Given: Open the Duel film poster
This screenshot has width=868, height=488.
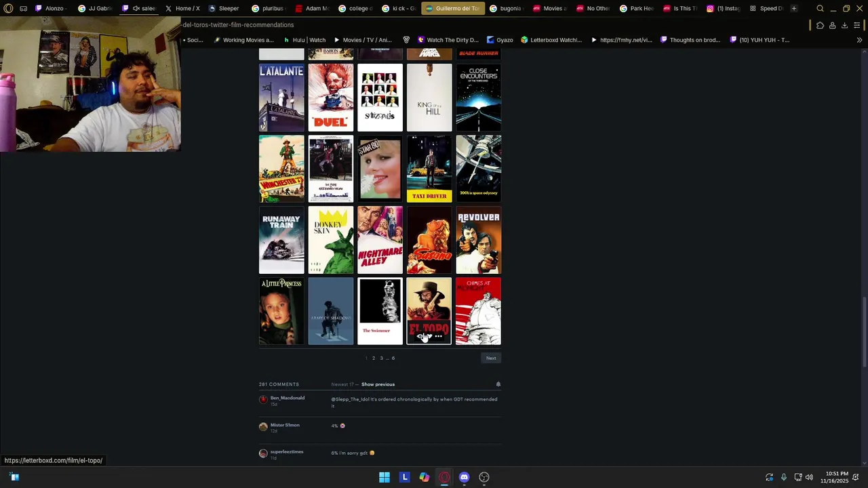Looking at the screenshot, I should click(x=331, y=98).
